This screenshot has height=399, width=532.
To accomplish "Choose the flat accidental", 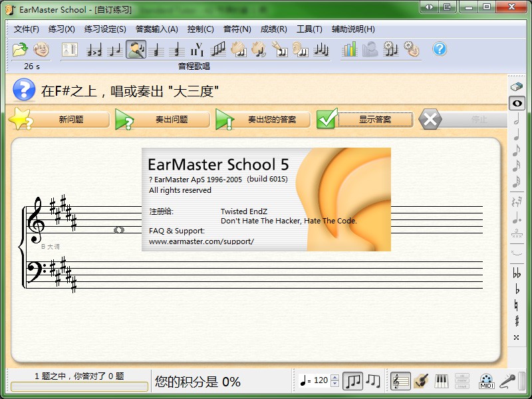I will (517, 289).
